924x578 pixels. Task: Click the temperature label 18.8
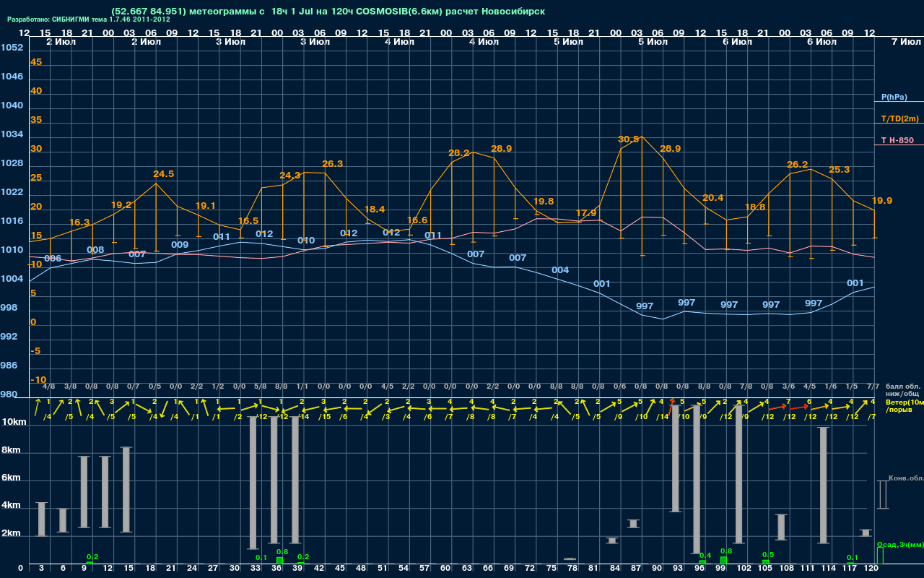(754, 207)
